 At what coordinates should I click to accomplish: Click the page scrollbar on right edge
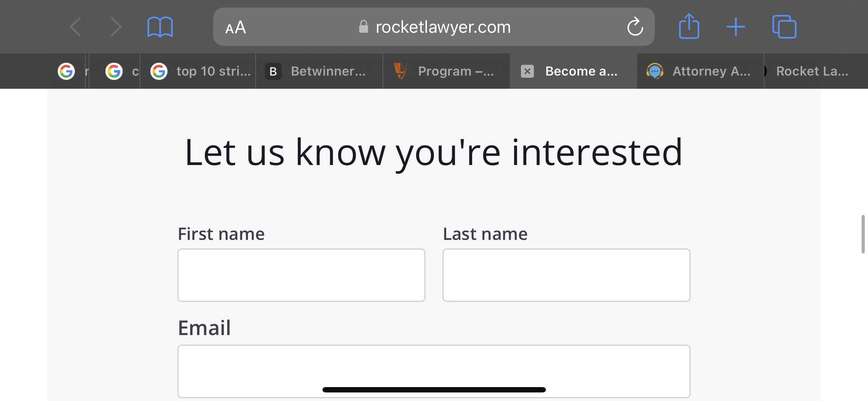[863, 234]
